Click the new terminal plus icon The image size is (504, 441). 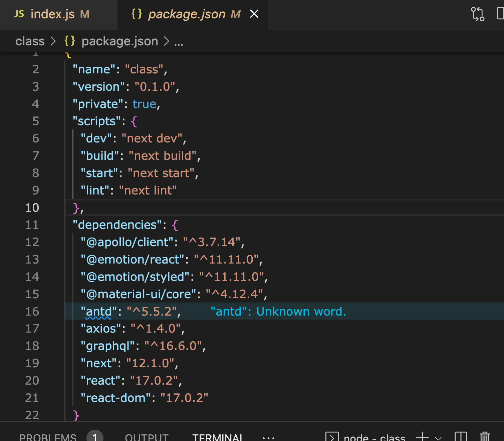(423, 437)
